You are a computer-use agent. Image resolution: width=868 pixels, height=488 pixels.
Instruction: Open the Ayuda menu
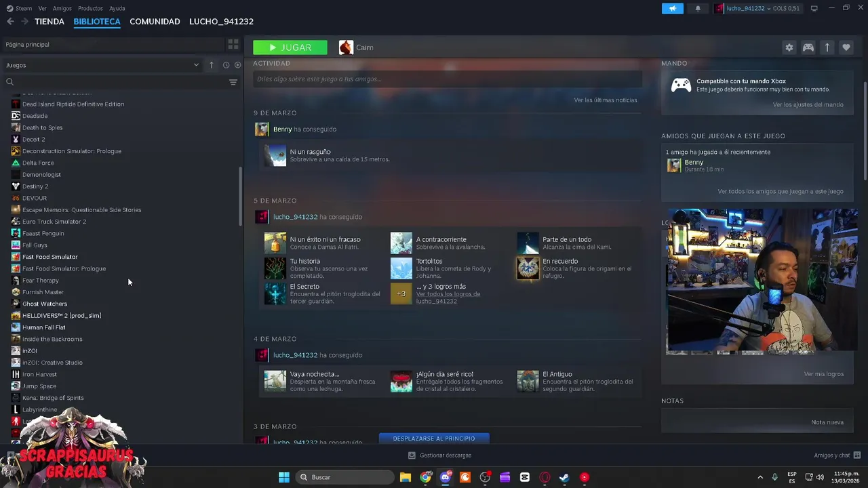117,8
